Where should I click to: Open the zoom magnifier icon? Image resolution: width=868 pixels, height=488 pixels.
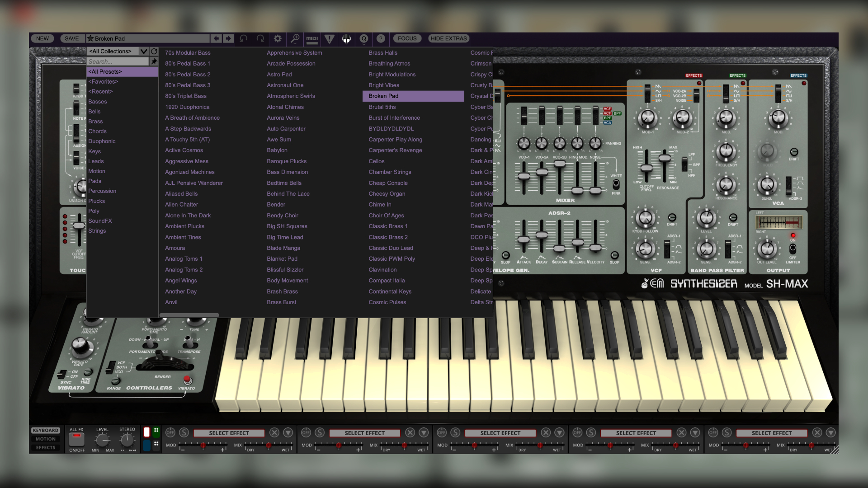coord(295,39)
